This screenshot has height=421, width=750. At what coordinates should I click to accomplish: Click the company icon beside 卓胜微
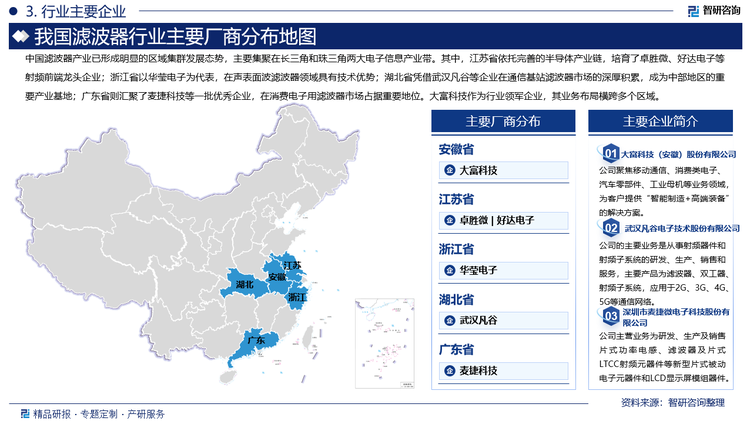point(449,220)
